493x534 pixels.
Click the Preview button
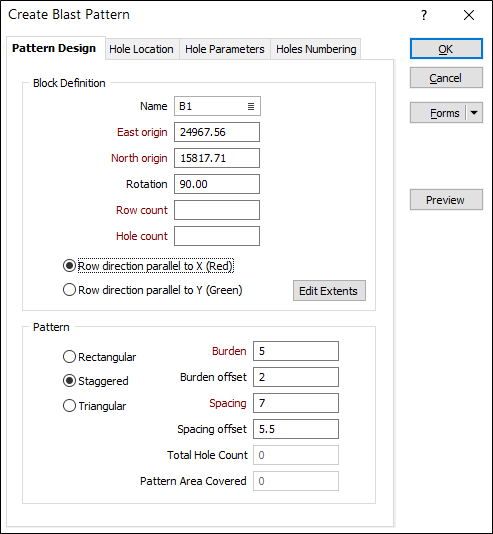click(x=446, y=200)
